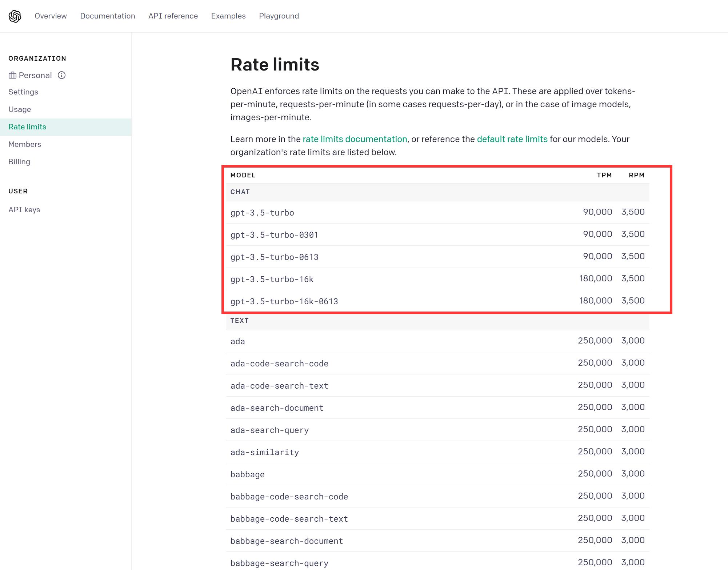The height and width of the screenshot is (570, 728).
Task: Follow the default rate limits link
Action: pyautogui.click(x=512, y=139)
